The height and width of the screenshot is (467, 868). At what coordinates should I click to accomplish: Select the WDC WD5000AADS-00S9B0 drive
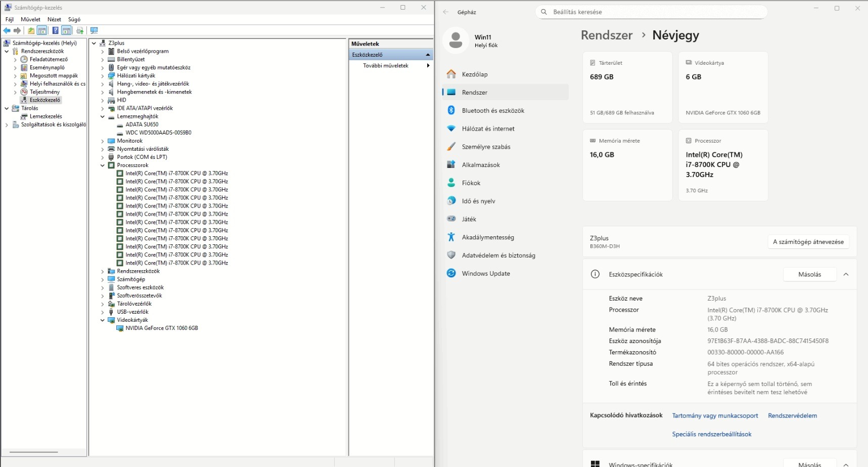point(158,133)
